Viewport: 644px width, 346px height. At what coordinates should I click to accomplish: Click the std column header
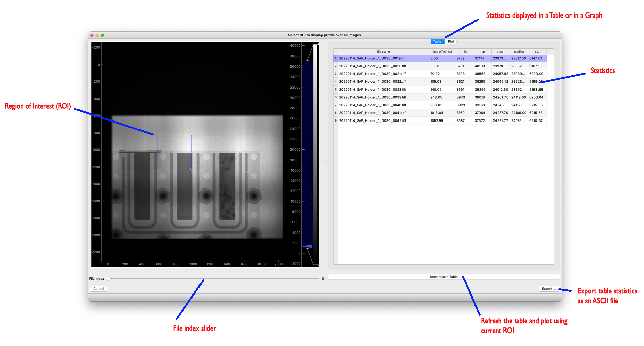pos(537,52)
